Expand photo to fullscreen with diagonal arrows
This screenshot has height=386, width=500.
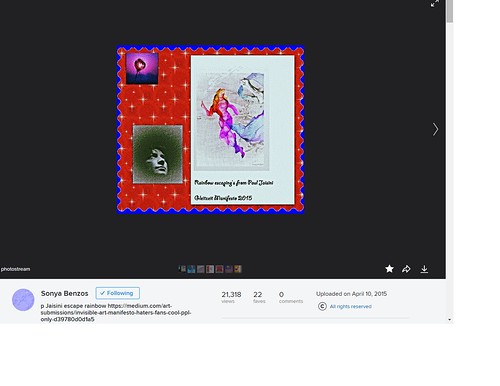(x=434, y=4)
